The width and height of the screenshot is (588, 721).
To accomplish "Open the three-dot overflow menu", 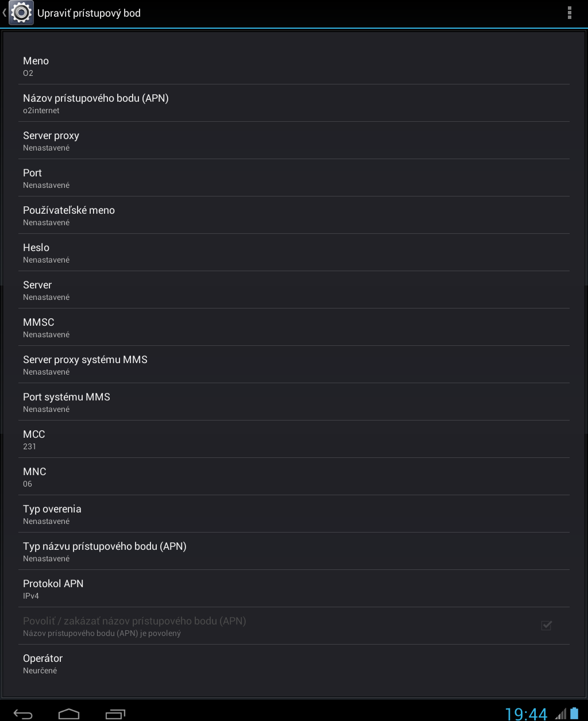I will 569,13.
